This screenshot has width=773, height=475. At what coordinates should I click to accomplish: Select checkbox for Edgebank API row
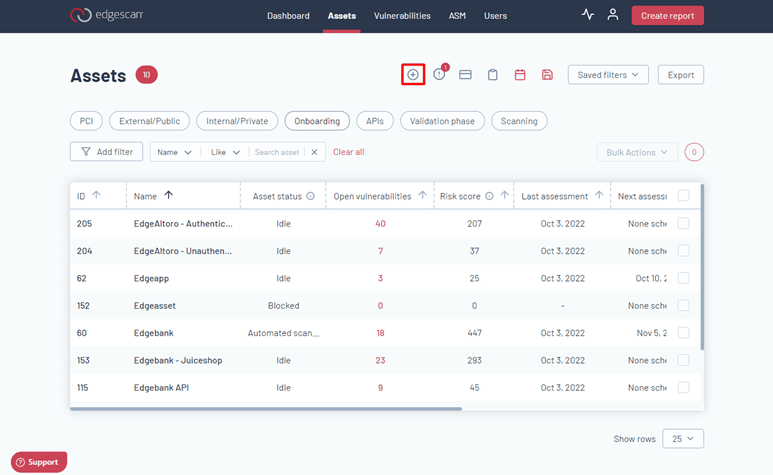tap(683, 387)
